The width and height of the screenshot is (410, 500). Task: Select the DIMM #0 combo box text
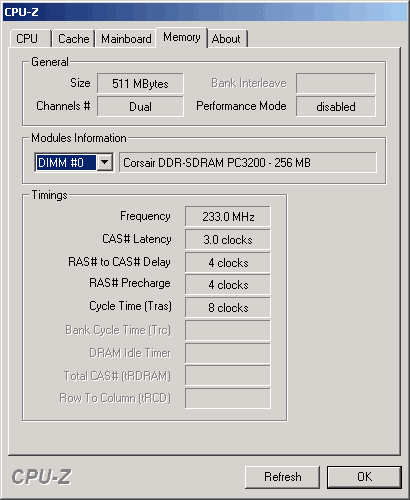tap(66, 162)
